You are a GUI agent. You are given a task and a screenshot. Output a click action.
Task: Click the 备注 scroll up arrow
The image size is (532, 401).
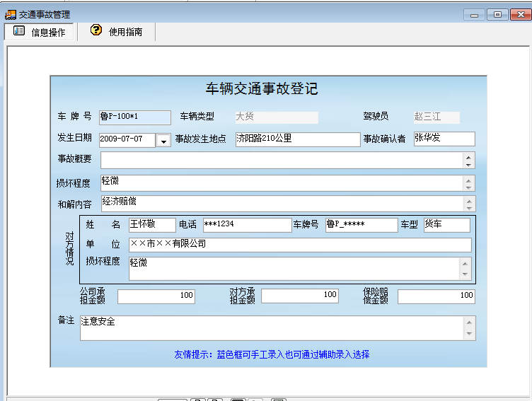click(x=469, y=322)
